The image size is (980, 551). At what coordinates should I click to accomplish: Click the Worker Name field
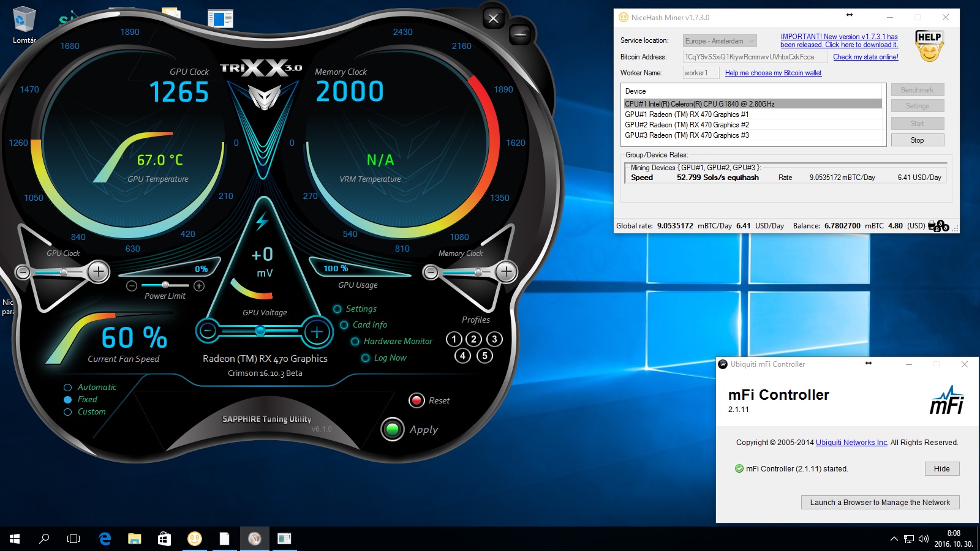click(x=701, y=73)
